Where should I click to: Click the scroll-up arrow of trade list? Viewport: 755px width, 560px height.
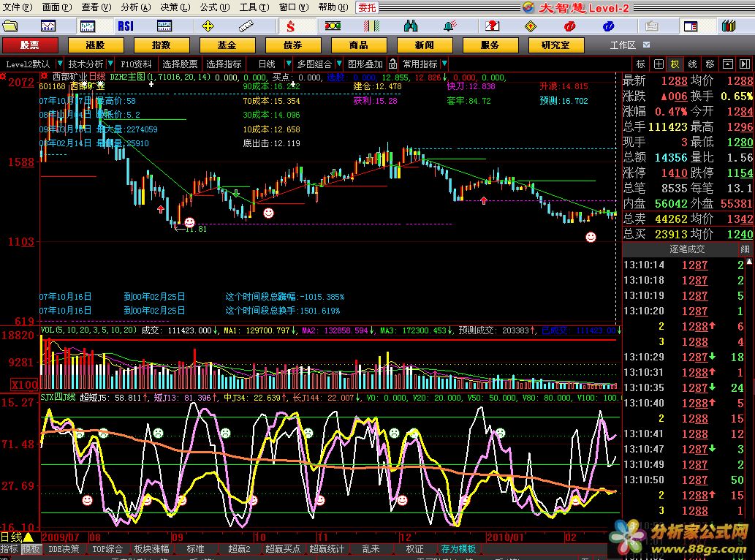[749, 262]
